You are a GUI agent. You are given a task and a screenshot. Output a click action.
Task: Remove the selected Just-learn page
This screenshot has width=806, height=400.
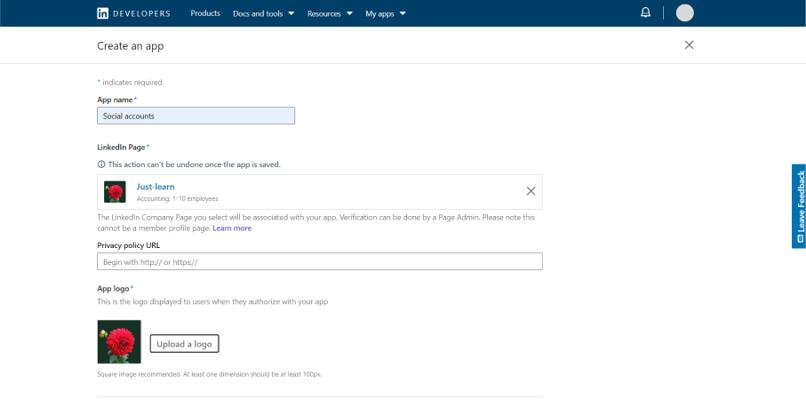coord(530,191)
